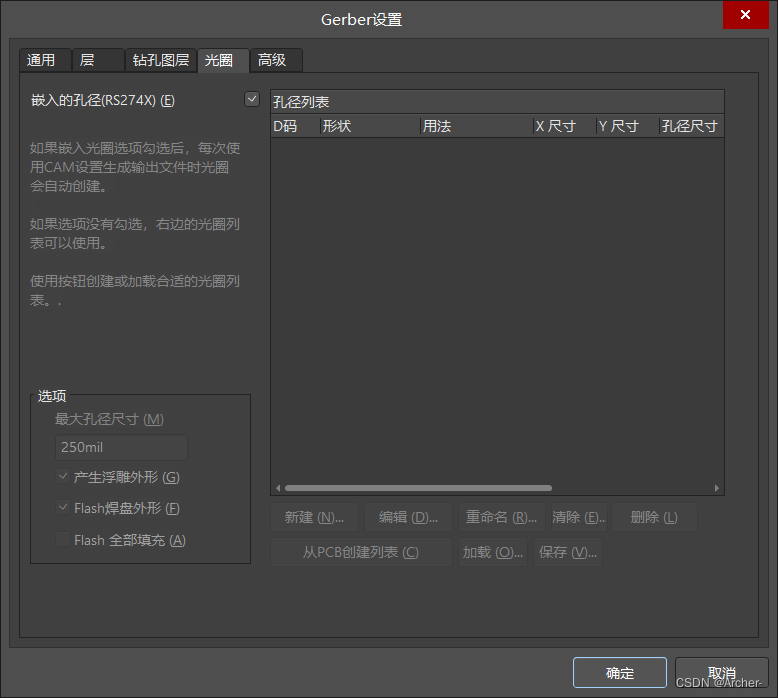Enable Flash 全部填充 (A) checkbox
This screenshot has width=778, height=698.
pos(63,539)
